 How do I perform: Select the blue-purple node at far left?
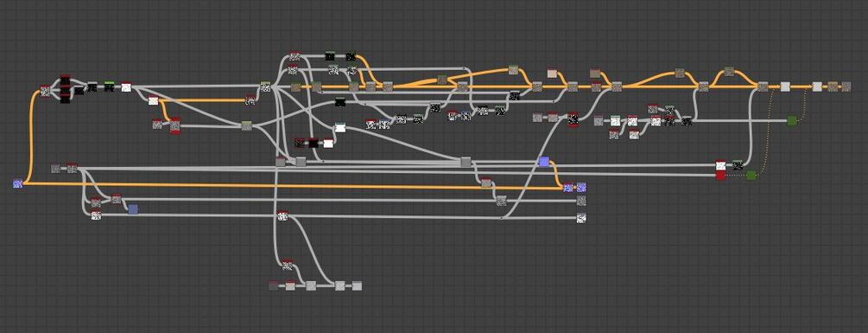[x=18, y=183]
